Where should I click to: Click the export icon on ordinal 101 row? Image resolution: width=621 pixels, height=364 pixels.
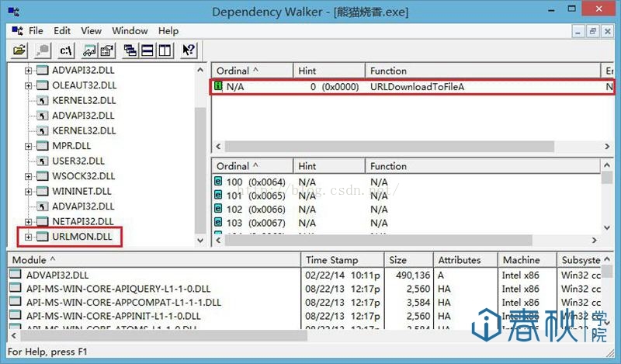click(218, 195)
